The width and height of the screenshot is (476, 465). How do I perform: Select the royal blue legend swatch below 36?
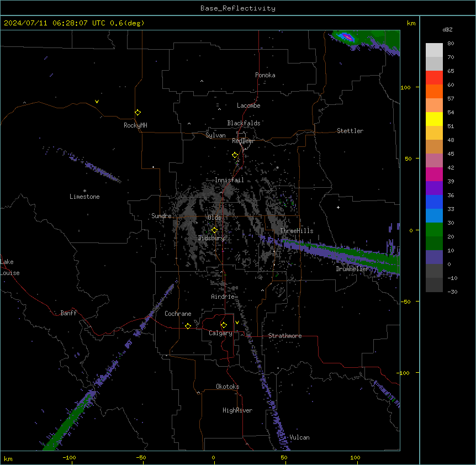click(x=434, y=202)
